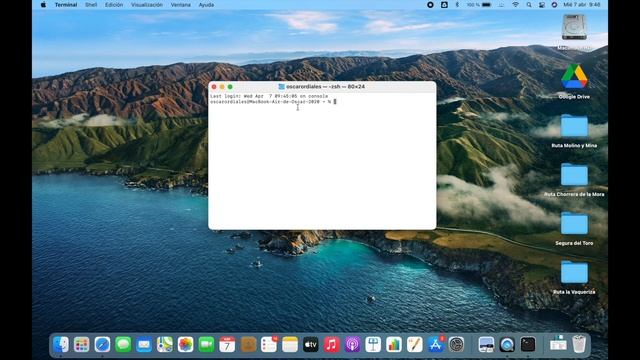This screenshot has width=640, height=360.
Task: Click the "Last login" line in Terminal
Action: point(269,96)
